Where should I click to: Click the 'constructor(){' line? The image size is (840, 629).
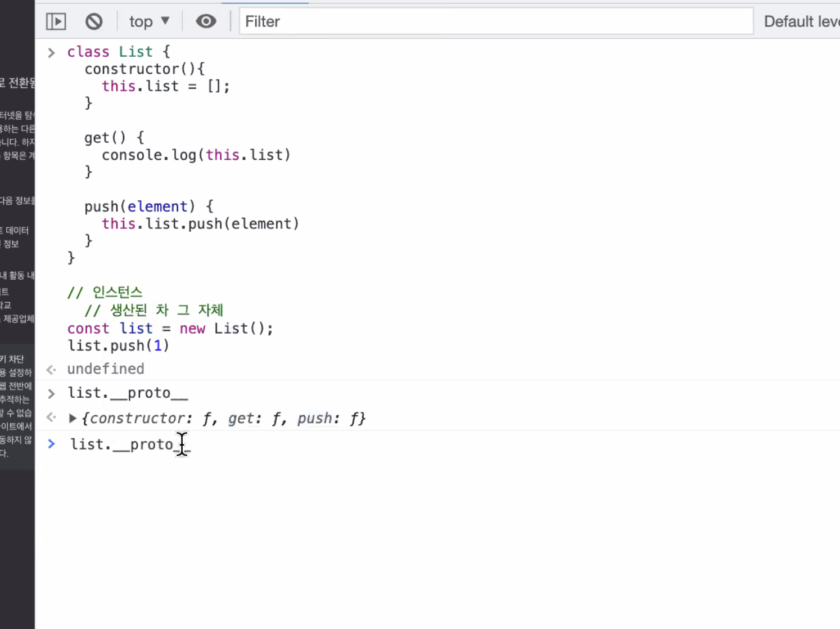[x=145, y=69]
